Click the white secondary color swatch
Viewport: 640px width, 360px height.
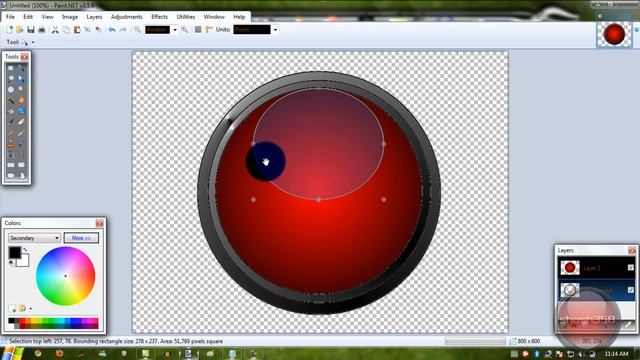point(24,261)
